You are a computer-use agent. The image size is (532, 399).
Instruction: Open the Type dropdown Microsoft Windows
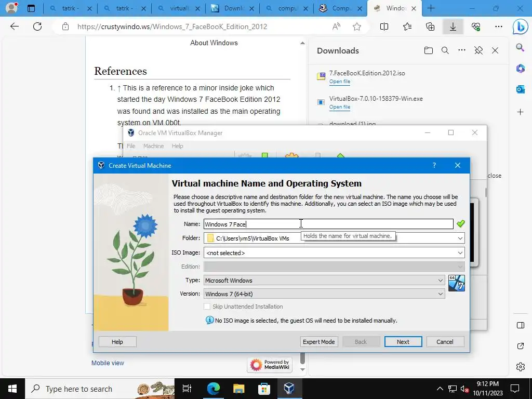tap(324, 280)
